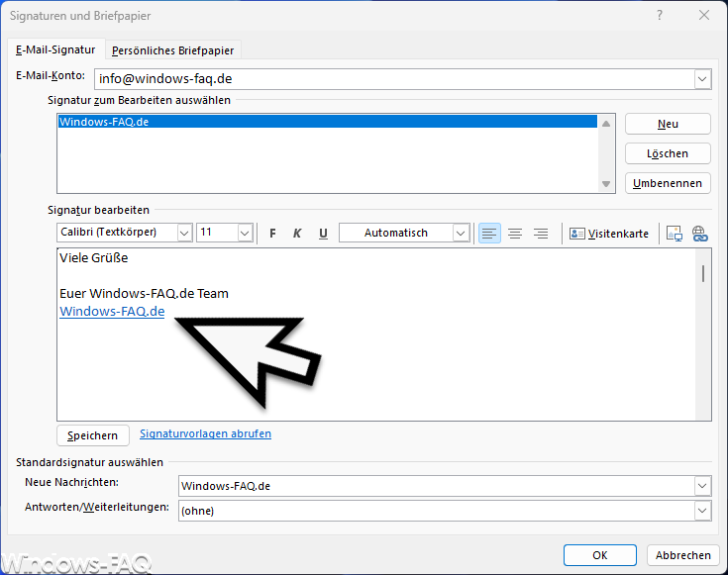Select Windows-FAQ.de in the signature list
This screenshot has width=728, height=575.
327,122
